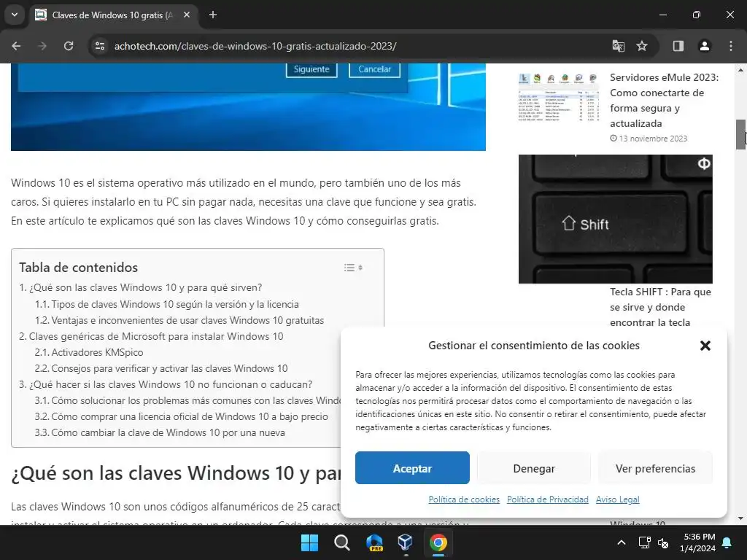This screenshot has width=747, height=560.
Task: Open a new tab with the plus icon
Action: (x=213, y=15)
